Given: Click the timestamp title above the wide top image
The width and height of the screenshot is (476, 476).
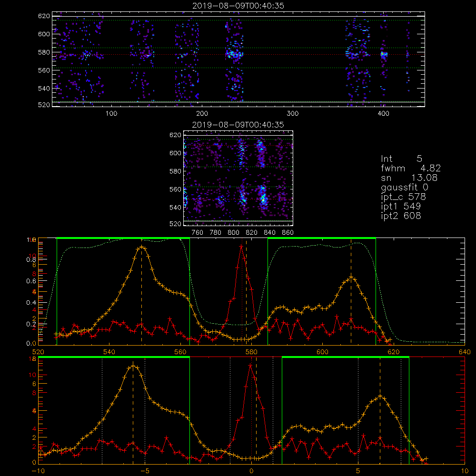Looking at the screenshot, I should pos(238,6).
